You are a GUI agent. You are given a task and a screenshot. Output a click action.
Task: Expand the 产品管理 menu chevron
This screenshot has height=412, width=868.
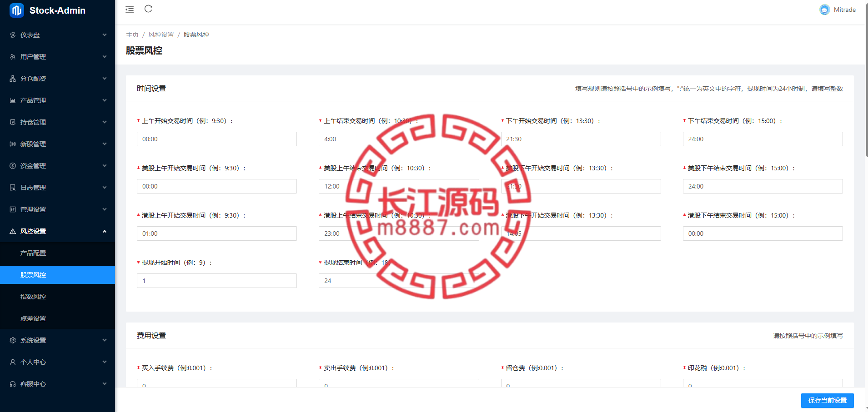[x=105, y=100]
